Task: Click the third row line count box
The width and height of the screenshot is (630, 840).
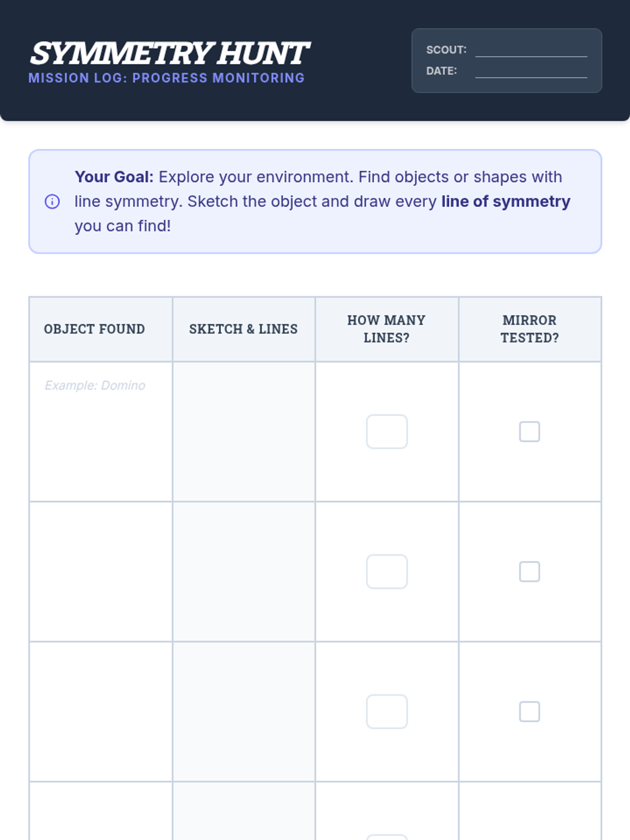Action: 387,711
